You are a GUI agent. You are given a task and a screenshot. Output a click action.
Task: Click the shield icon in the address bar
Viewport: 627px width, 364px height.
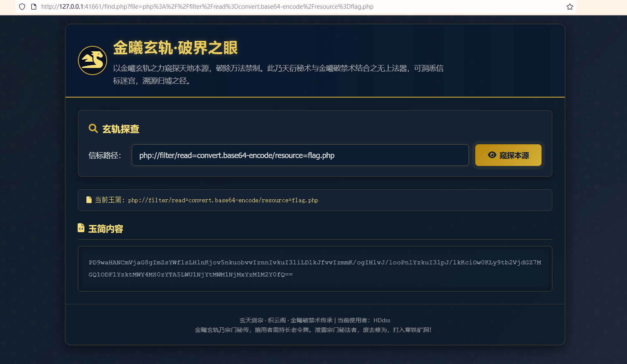pyautogui.click(x=22, y=7)
